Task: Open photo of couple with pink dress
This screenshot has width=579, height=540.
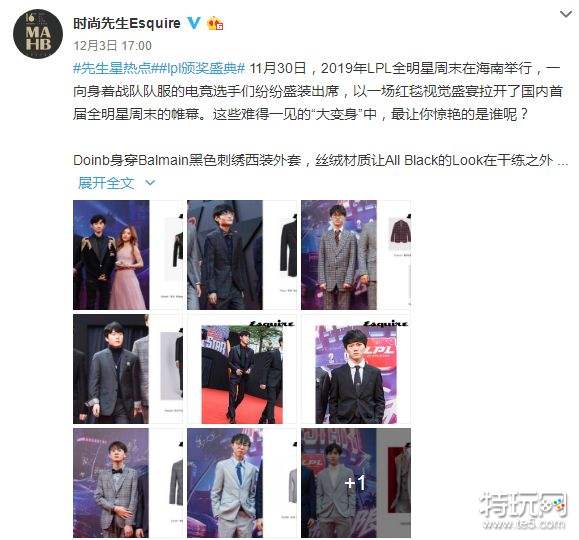Action: pyautogui.click(x=128, y=255)
